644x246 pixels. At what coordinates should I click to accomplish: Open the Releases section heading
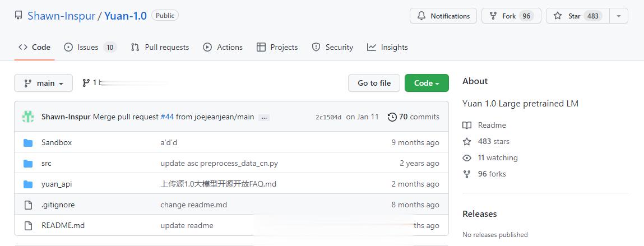coord(480,214)
